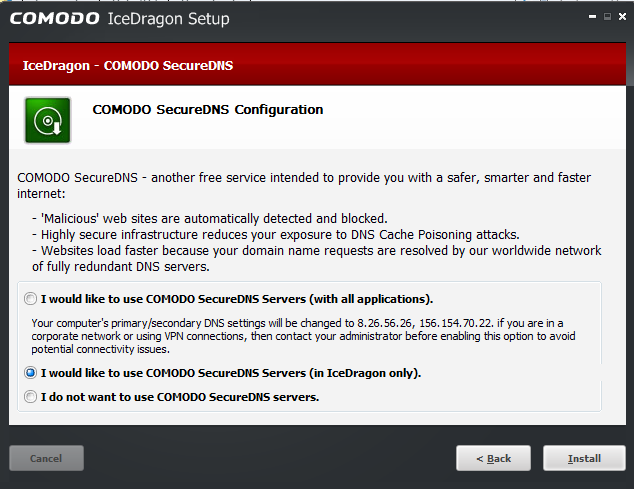This screenshot has height=489, width=634.
Task: Click the "I do not want" option label text
Action: tap(180, 397)
